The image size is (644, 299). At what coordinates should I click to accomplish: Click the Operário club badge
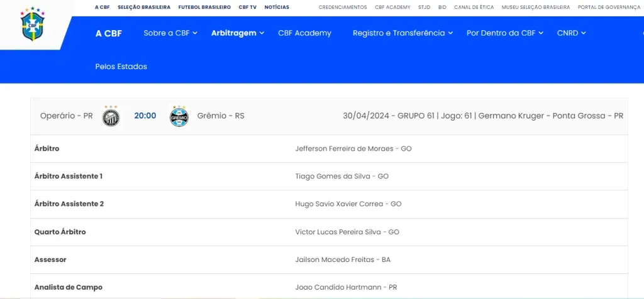pyautogui.click(x=111, y=116)
